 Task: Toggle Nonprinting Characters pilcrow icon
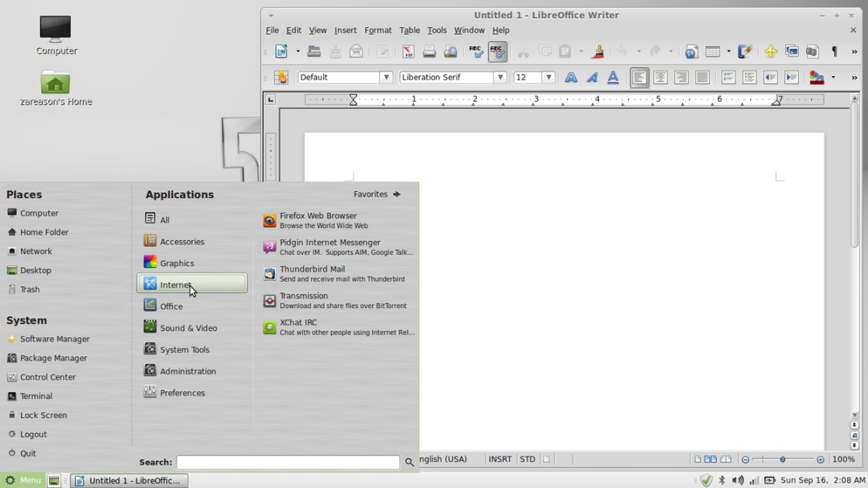coord(834,52)
